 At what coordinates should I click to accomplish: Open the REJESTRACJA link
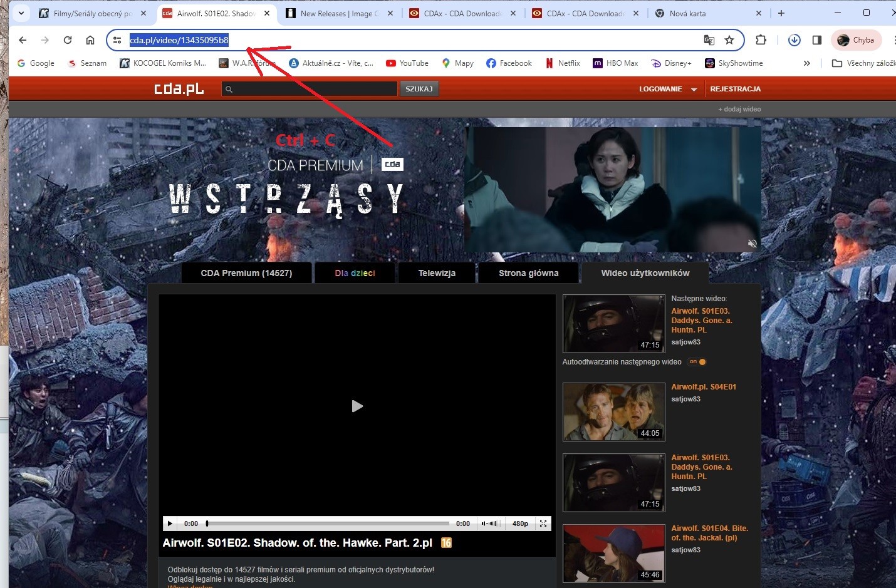click(735, 89)
